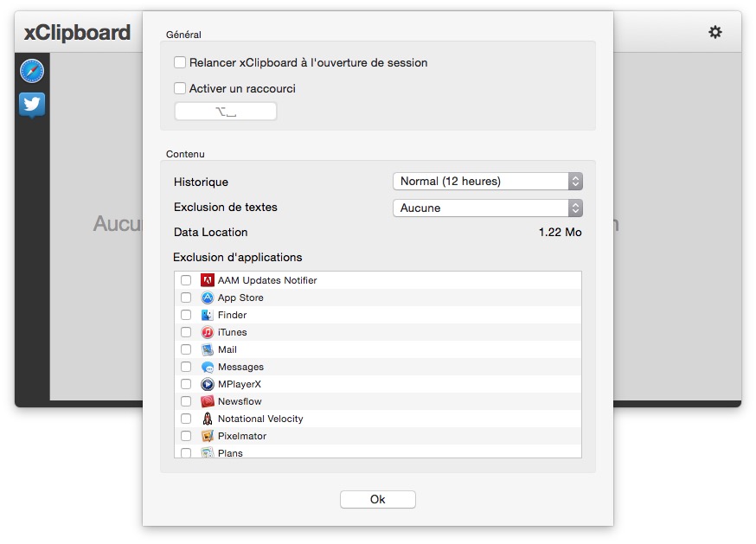756x544 pixels.
Task: Tick the iTunes exclusion checkbox
Action: (x=186, y=332)
